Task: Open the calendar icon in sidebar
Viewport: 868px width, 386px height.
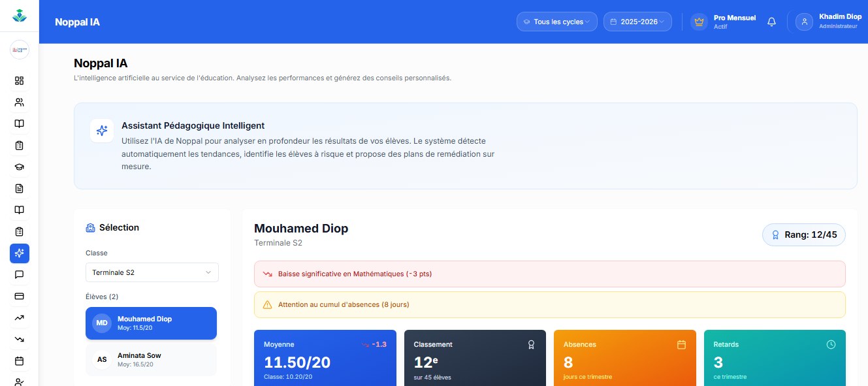Action: (19, 361)
